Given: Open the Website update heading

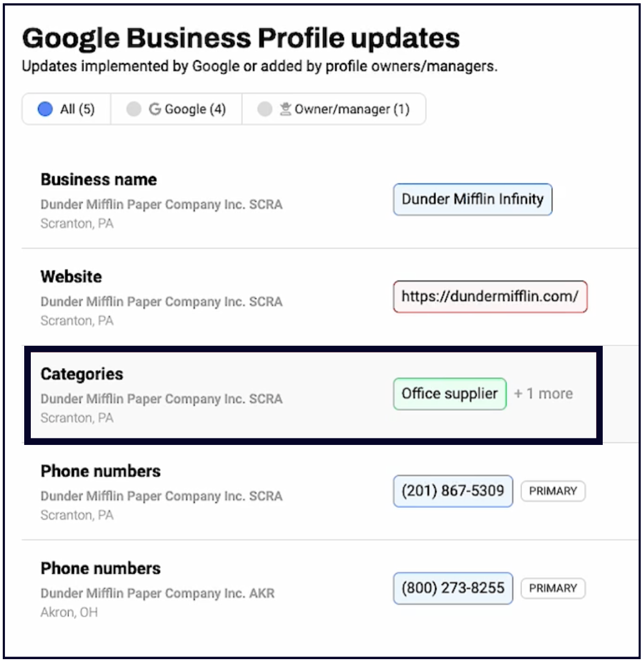Looking at the screenshot, I should pyautogui.click(x=71, y=276).
